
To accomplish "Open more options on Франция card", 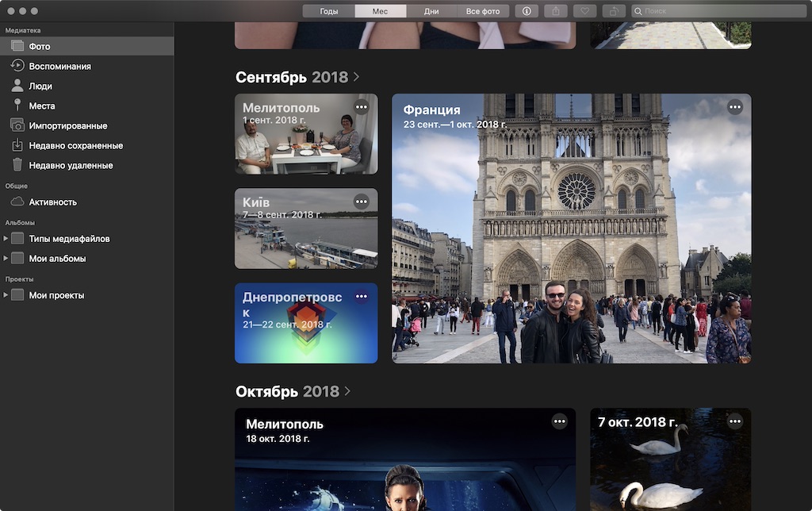I will [735, 107].
